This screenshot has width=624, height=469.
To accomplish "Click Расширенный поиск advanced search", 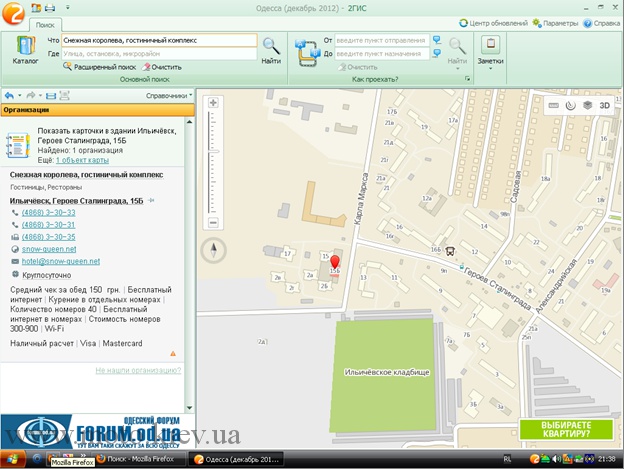I will coord(98,66).
